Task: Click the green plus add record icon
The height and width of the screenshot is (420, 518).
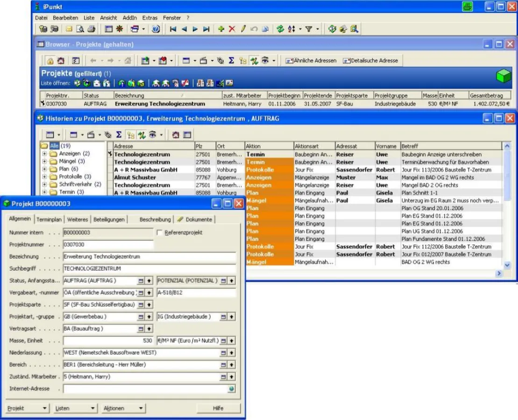Action: tap(221, 29)
